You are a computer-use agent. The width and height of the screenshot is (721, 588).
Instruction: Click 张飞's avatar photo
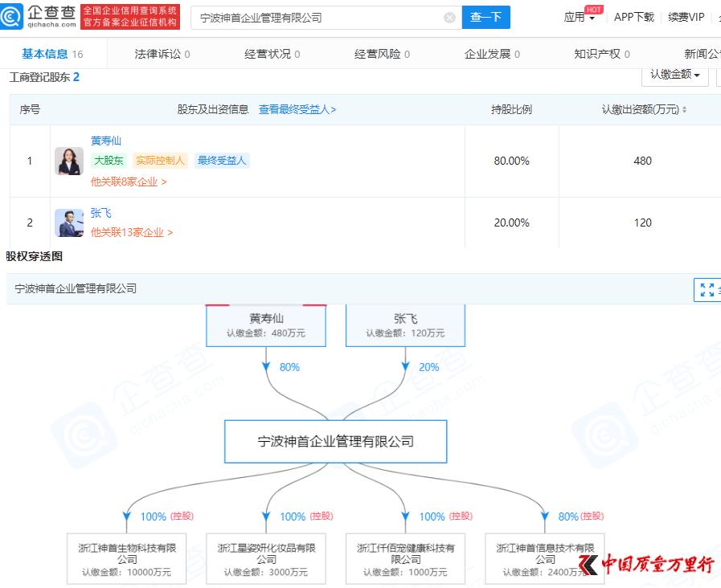(68, 223)
